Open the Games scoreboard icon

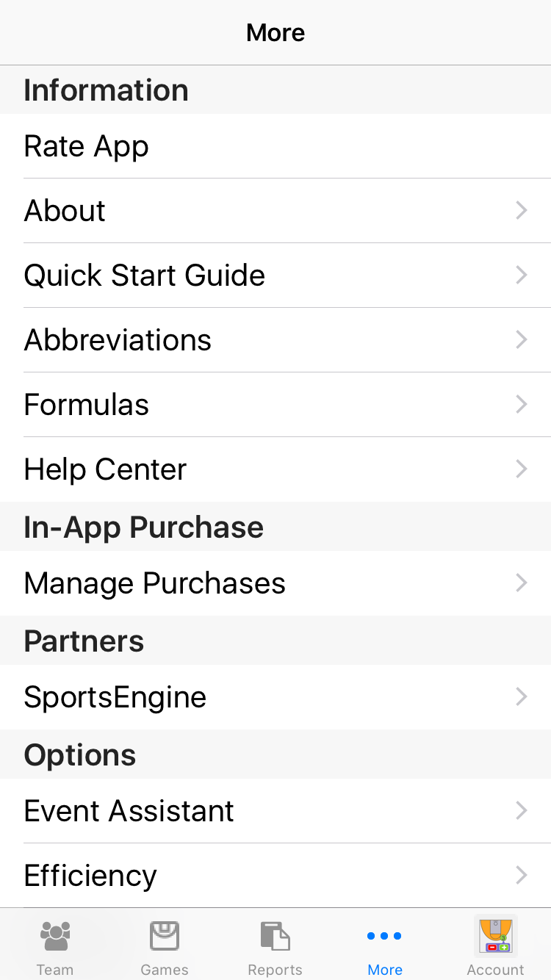pos(165,937)
